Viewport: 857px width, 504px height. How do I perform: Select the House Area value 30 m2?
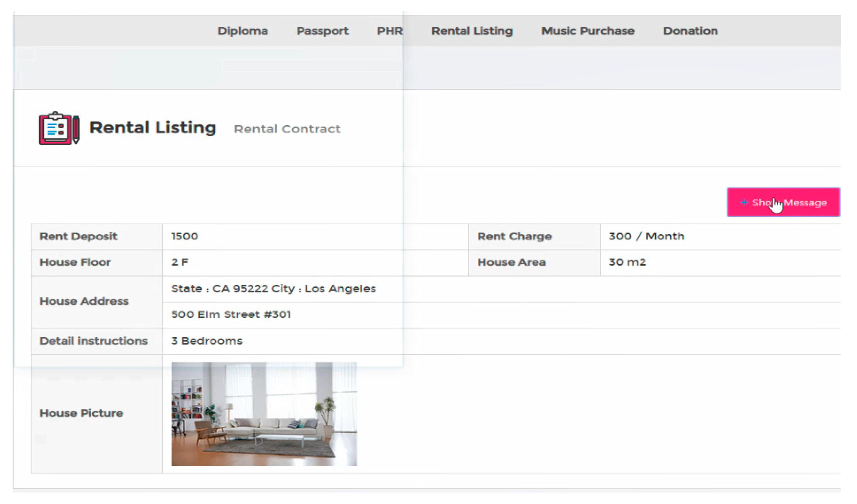[627, 262]
